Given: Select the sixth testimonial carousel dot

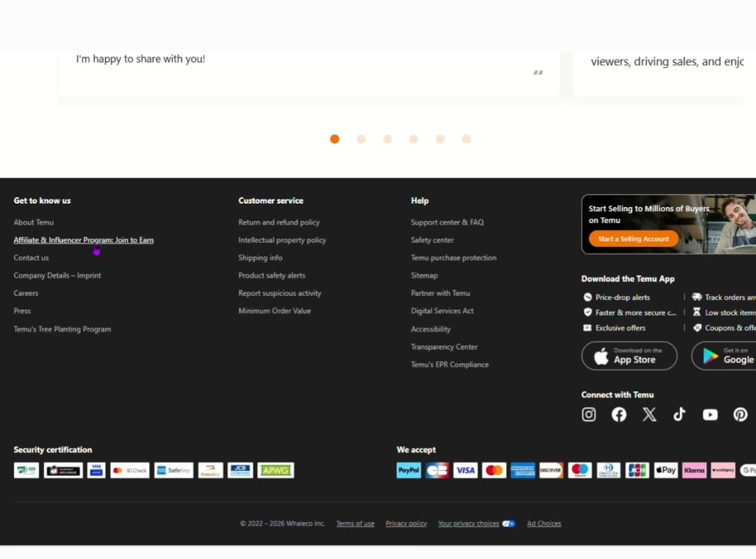Looking at the screenshot, I should point(466,139).
